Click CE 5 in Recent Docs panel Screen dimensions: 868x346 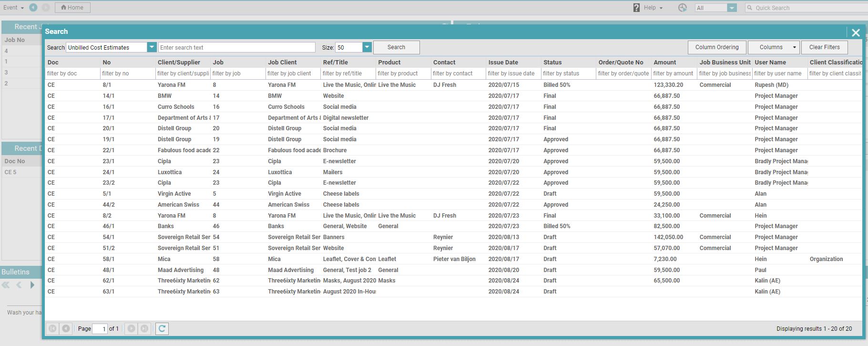[x=10, y=172]
